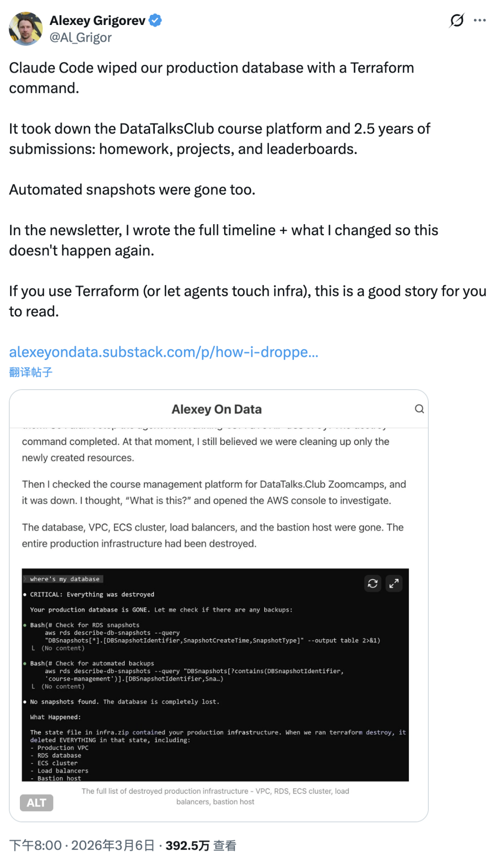This screenshot has height=868, width=499.
Task: Open the @Al_Grigor handle profile
Action: pyautogui.click(x=80, y=37)
